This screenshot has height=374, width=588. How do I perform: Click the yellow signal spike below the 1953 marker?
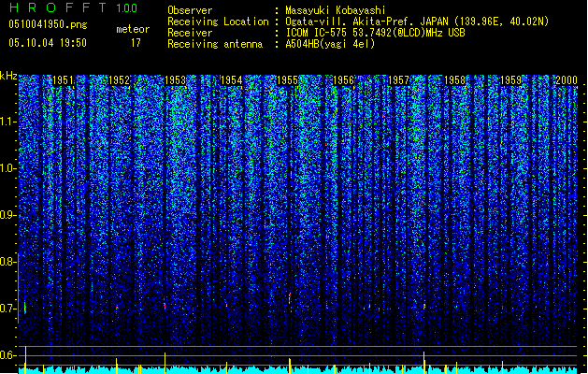click(x=165, y=363)
